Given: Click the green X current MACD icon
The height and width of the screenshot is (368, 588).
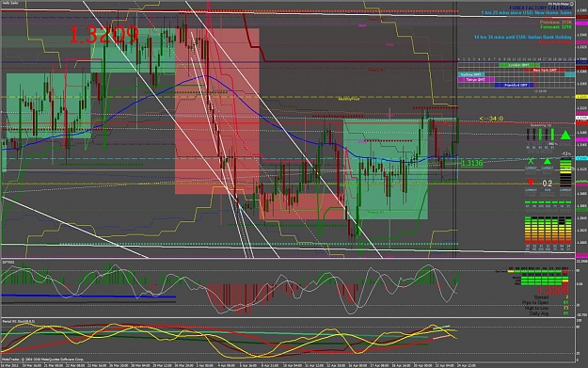Looking at the screenshot, I should pos(531,161).
